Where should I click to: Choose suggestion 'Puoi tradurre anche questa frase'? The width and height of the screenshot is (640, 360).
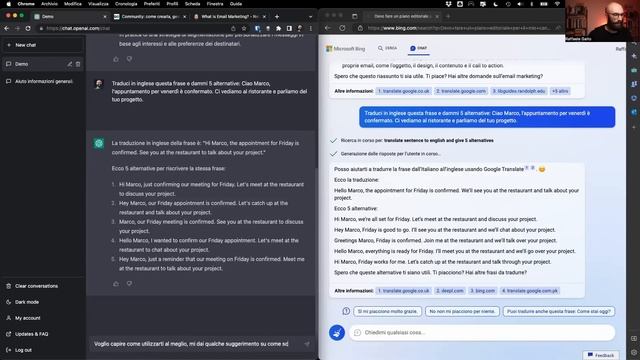tap(559, 311)
